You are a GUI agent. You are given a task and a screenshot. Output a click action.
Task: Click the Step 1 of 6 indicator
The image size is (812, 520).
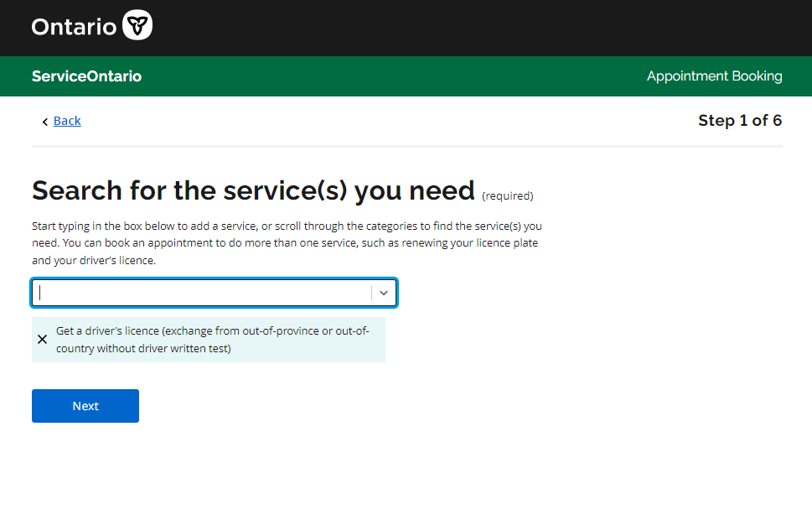(740, 121)
